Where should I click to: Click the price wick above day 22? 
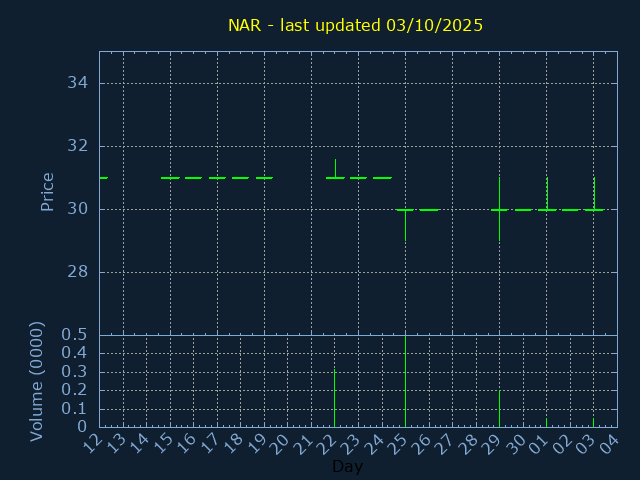335,166
